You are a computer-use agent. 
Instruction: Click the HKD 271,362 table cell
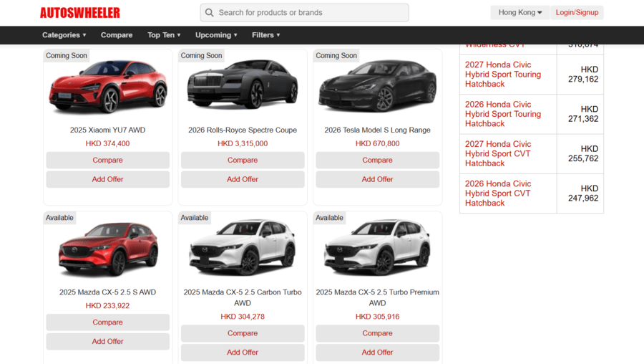(x=580, y=114)
